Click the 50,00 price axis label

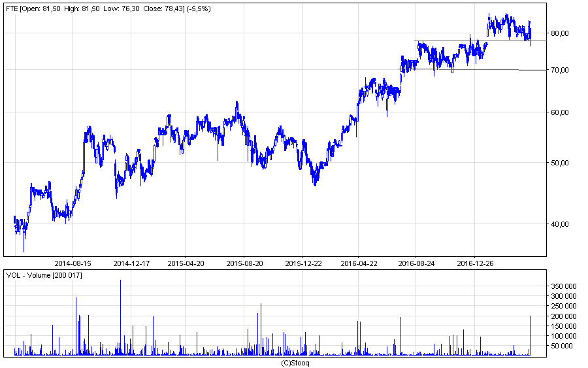pos(559,163)
